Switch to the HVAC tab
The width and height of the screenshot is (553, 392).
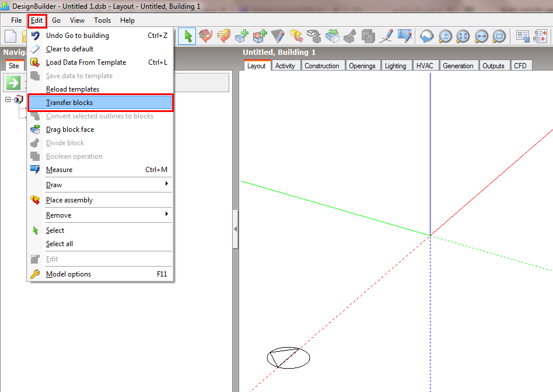pos(425,66)
